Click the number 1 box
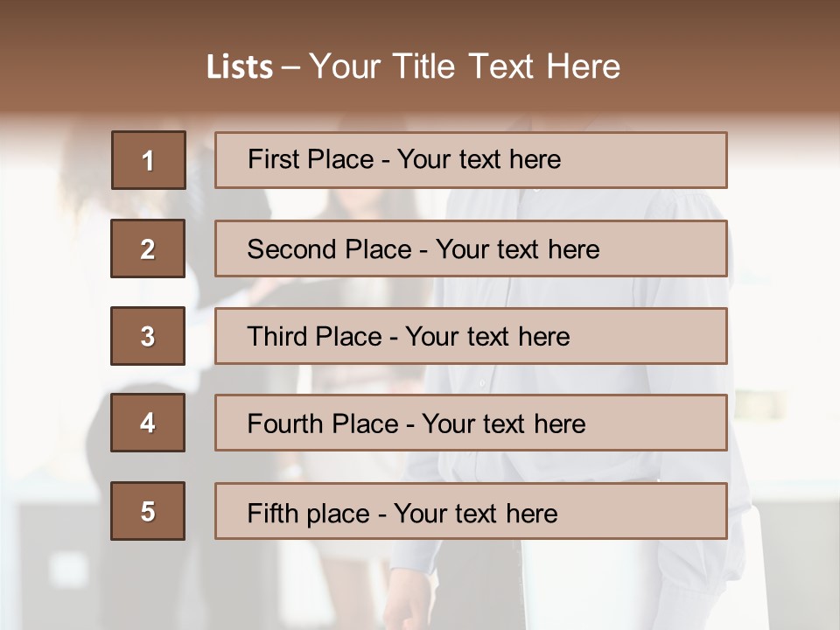The image size is (840, 630). (x=148, y=160)
